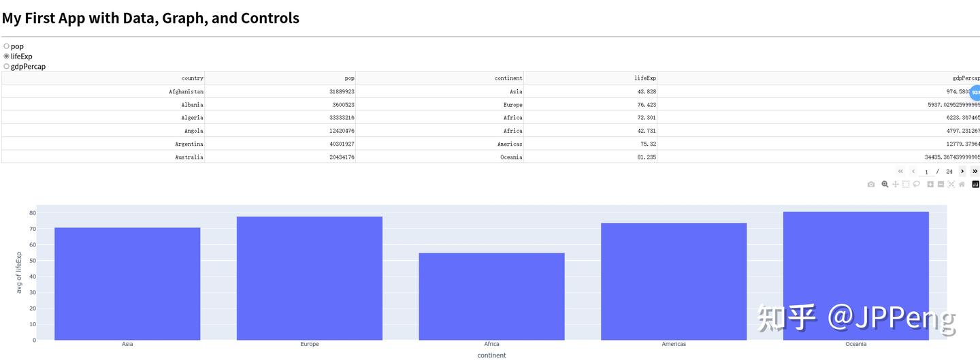Download plot as PNG camera icon

[871, 184]
